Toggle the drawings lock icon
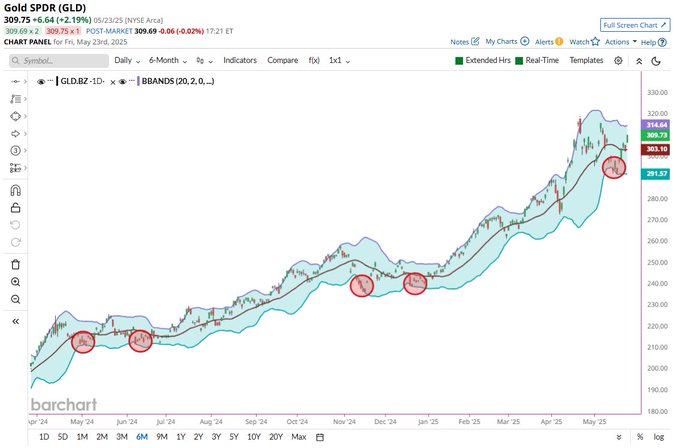Image resolution: width=680 pixels, height=448 pixels. [x=16, y=208]
